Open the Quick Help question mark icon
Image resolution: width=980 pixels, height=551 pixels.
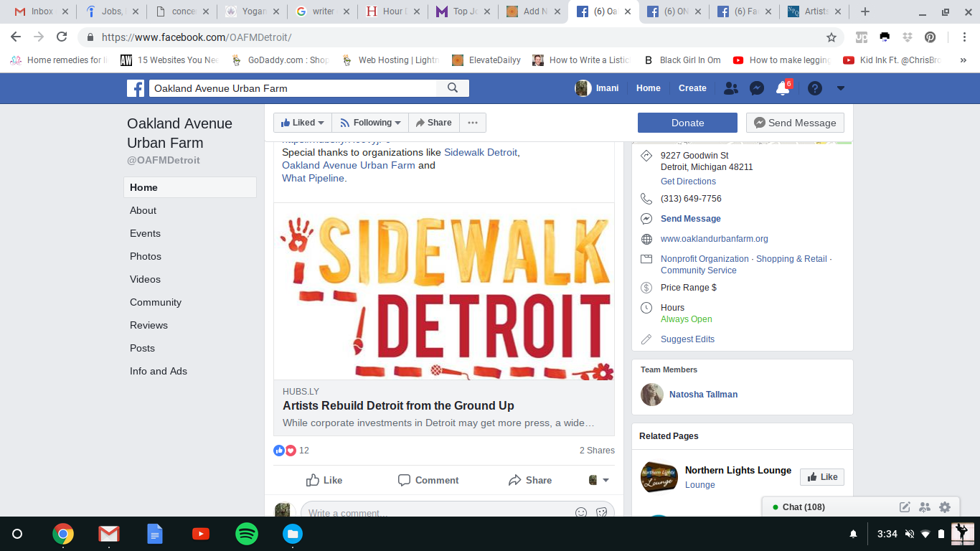click(x=814, y=88)
